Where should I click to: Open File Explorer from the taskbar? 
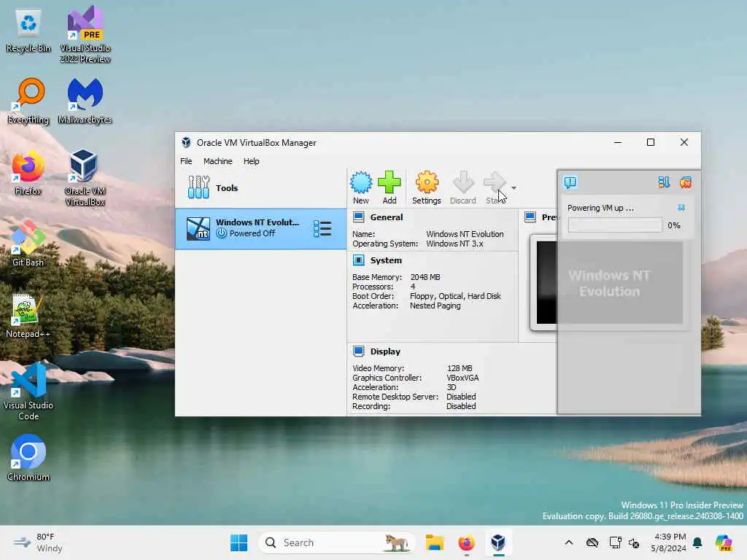(x=435, y=542)
